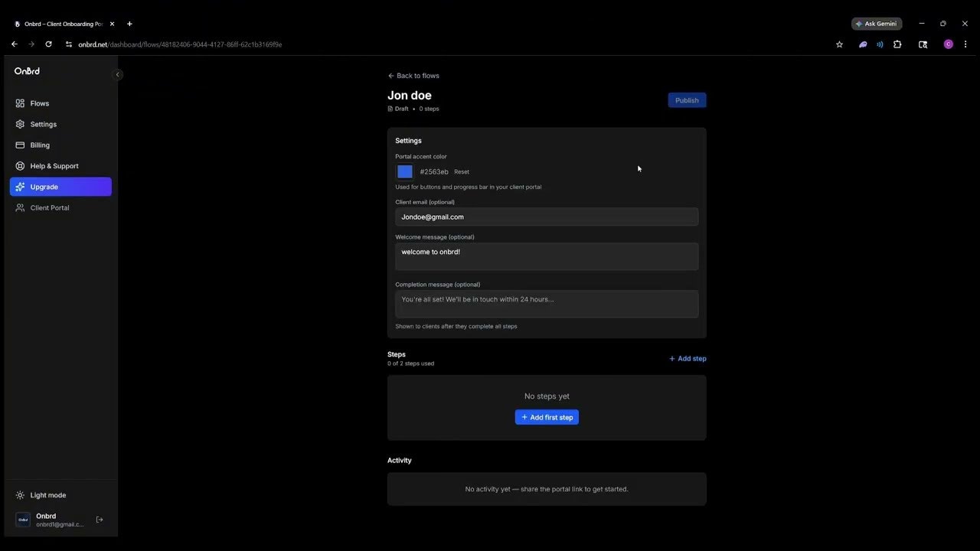Click Add first step button

pos(547,417)
